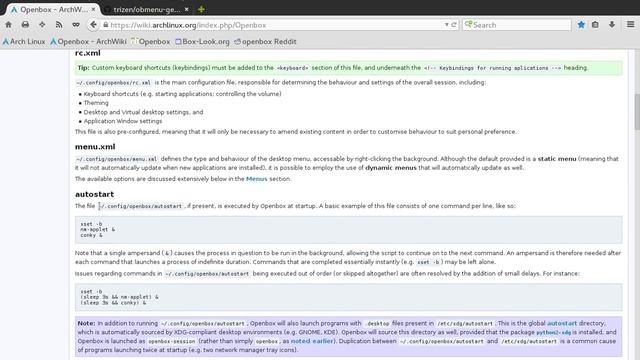Click the 'Theming' bullet item
The height and width of the screenshot is (360, 640).
[x=96, y=103]
